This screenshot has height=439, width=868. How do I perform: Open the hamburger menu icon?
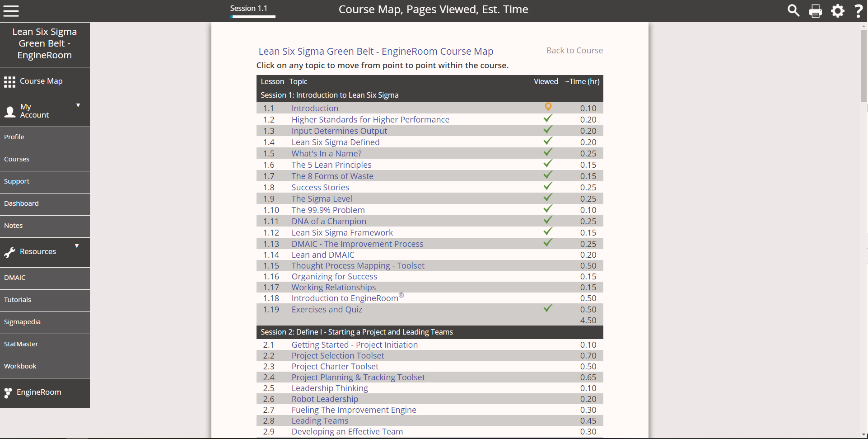tap(11, 10)
